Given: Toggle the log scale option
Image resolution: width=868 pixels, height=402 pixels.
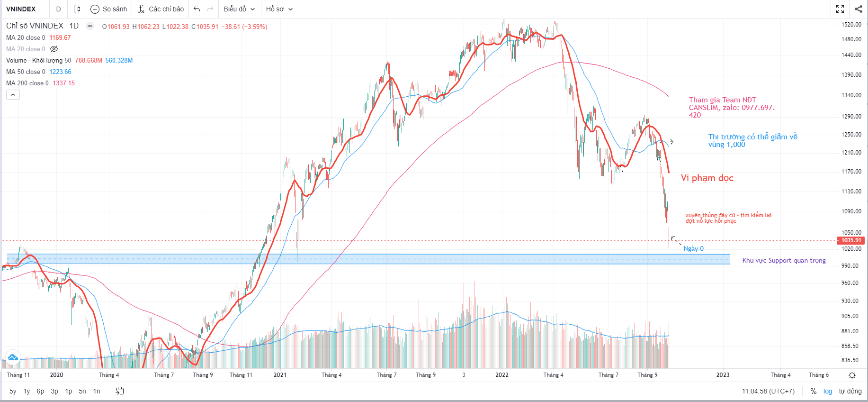Looking at the screenshot, I should [828, 391].
